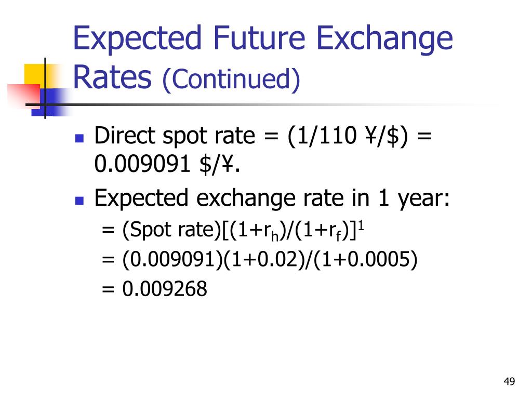
Task: Click the slide number 49
Action: [509, 382]
